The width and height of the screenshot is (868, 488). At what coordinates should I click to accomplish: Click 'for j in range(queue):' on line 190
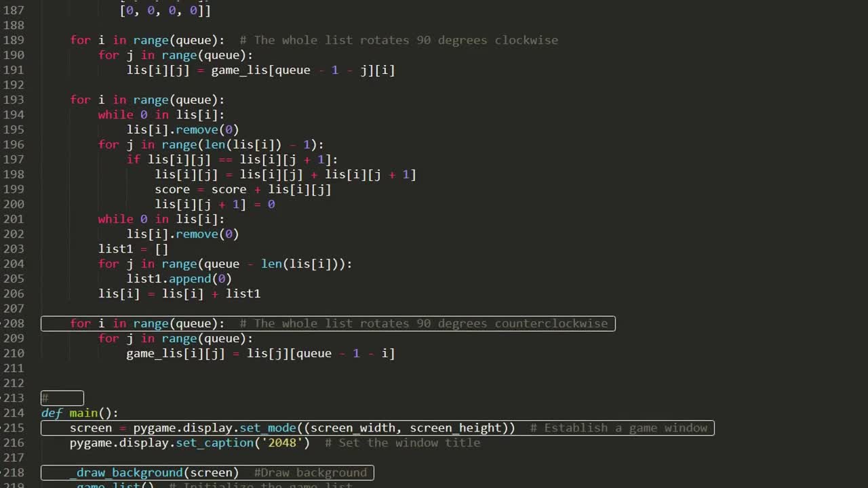[x=176, y=55]
